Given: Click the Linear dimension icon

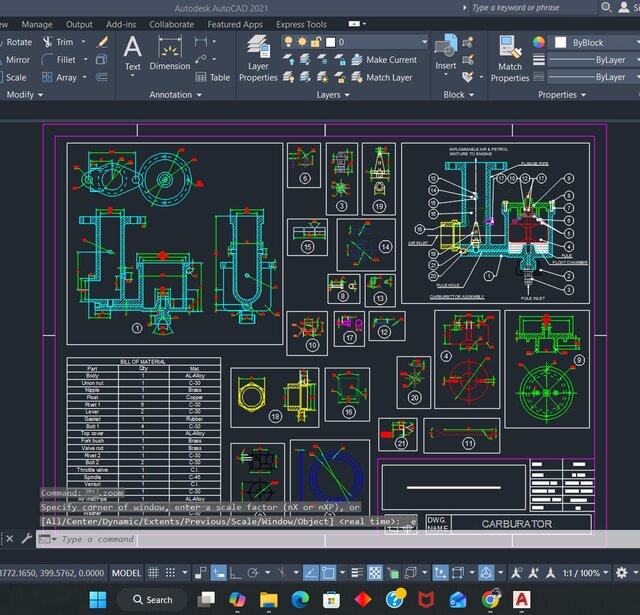Looking at the screenshot, I should 201,42.
